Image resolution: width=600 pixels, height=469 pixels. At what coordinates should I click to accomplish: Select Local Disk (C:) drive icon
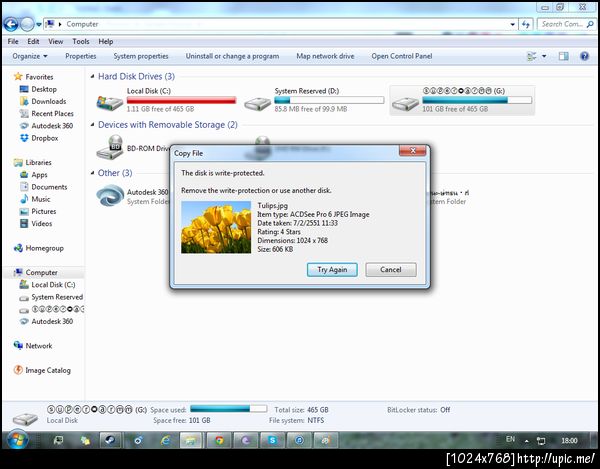[x=109, y=103]
